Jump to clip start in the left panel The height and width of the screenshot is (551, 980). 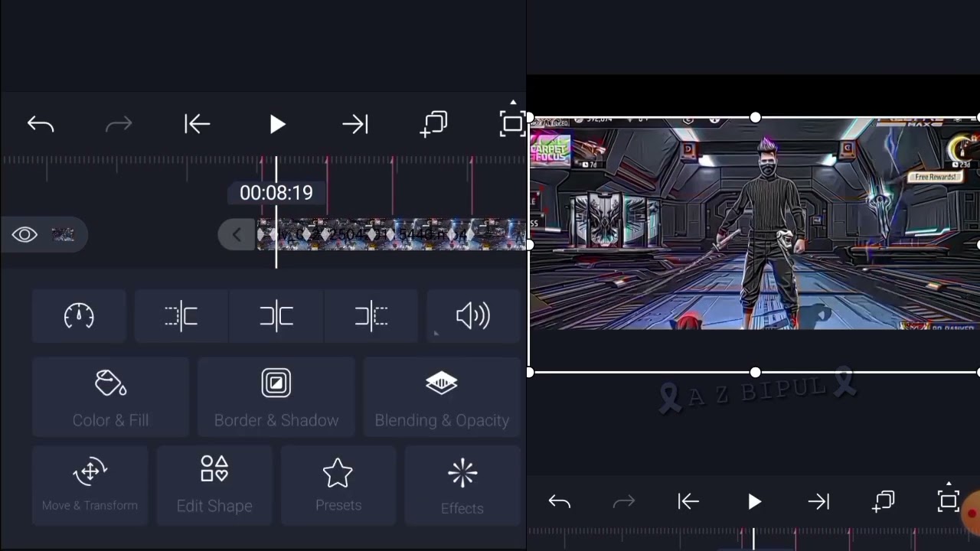click(x=198, y=124)
